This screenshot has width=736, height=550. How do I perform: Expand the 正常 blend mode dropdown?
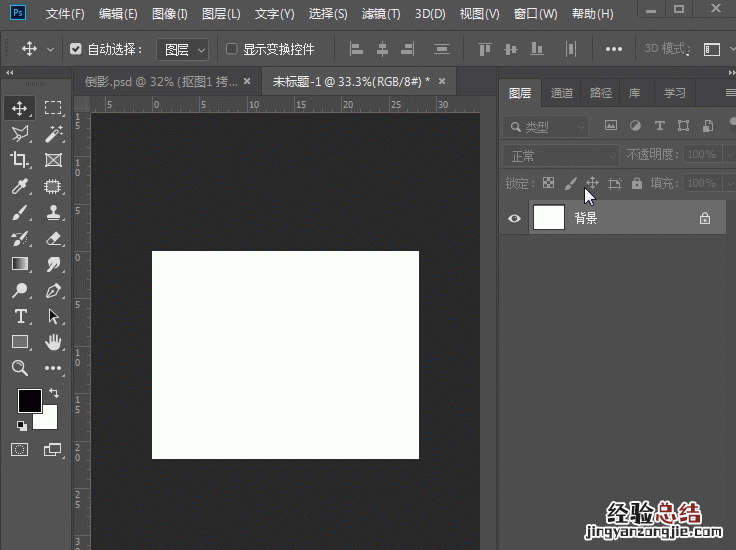point(560,156)
